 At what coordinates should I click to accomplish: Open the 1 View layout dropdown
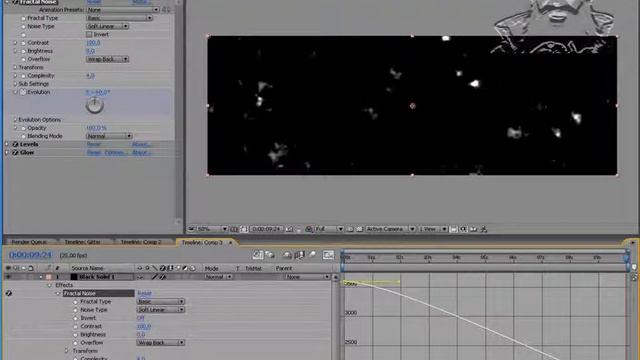tap(433, 229)
